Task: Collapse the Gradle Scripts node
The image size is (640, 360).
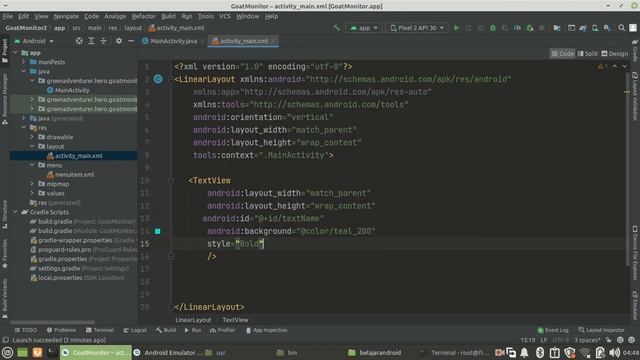Action: coord(16,212)
